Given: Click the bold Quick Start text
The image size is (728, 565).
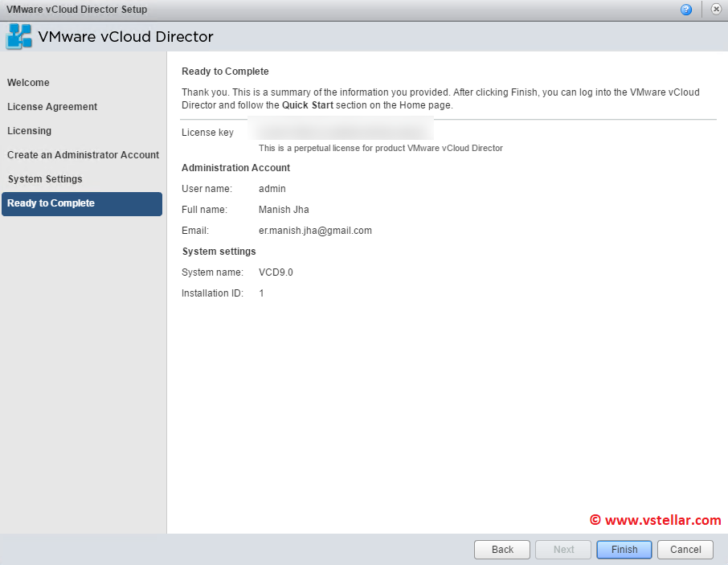Looking at the screenshot, I should click(x=308, y=105).
